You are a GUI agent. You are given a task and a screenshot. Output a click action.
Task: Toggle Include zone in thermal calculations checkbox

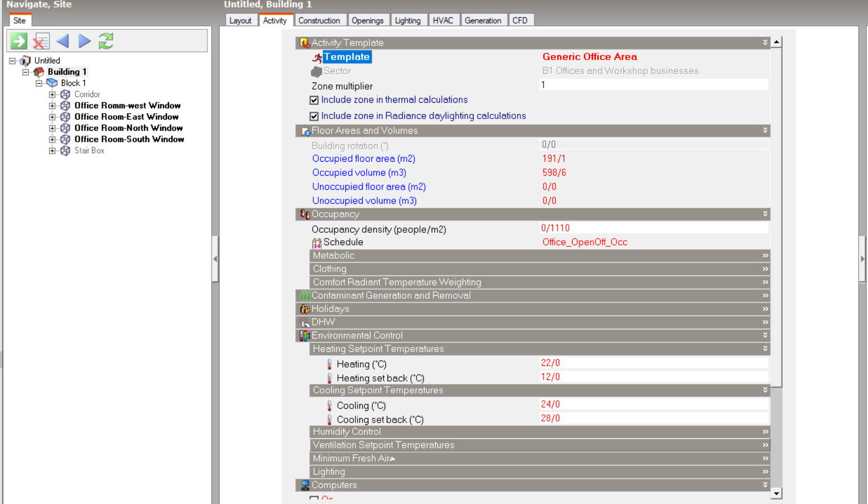coord(314,100)
